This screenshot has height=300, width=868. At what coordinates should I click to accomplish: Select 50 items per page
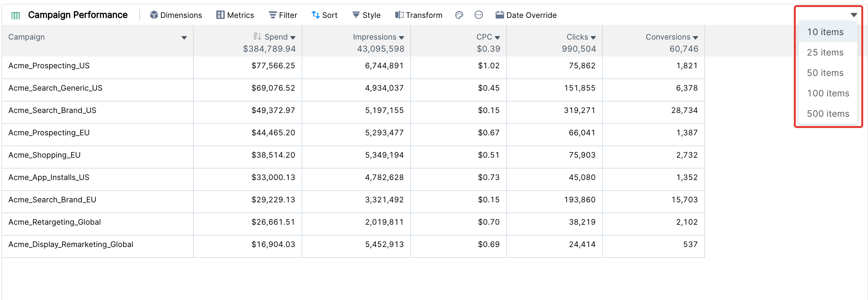(827, 73)
